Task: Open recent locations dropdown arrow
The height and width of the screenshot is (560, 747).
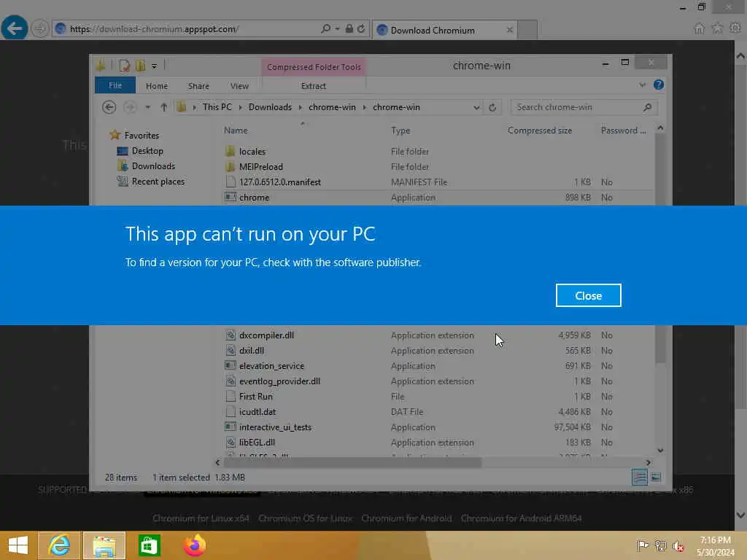Action: (x=147, y=108)
